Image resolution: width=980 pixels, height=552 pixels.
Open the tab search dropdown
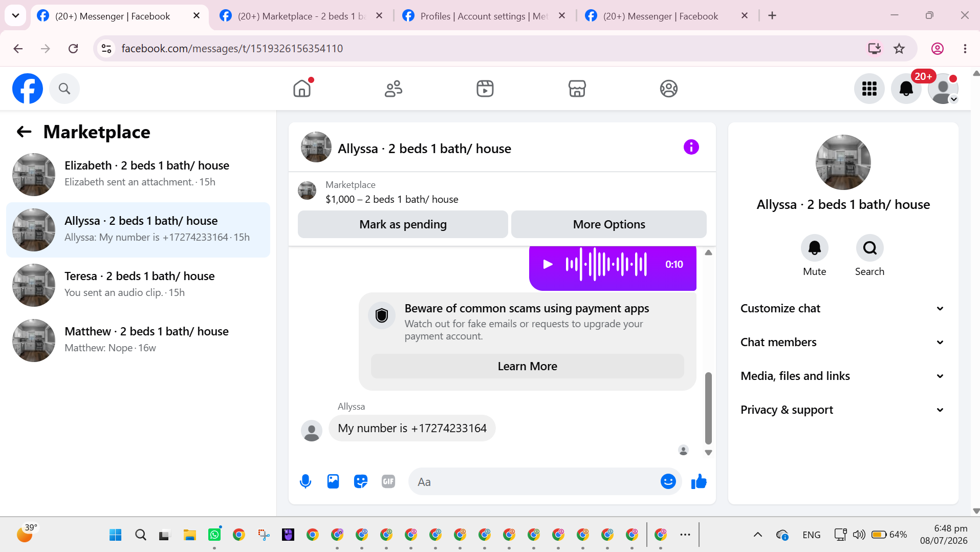point(15,16)
